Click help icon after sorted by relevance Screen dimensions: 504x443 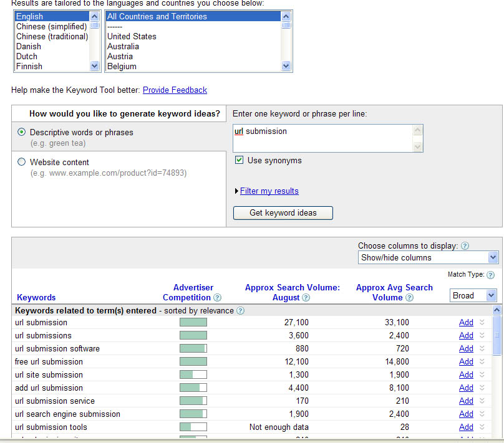[x=240, y=311]
